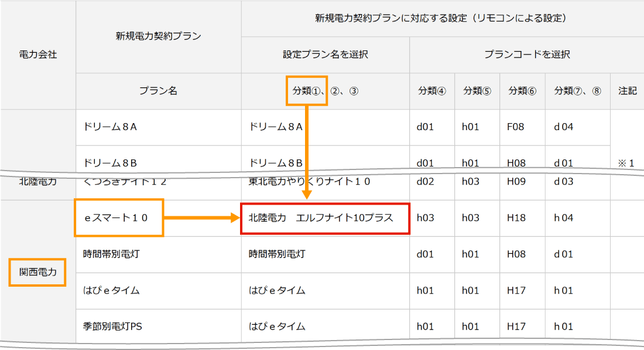Viewport: 644px width, 350px height.
Task: Click ドリーム8B in the プラン名 column
Action: 109,163
